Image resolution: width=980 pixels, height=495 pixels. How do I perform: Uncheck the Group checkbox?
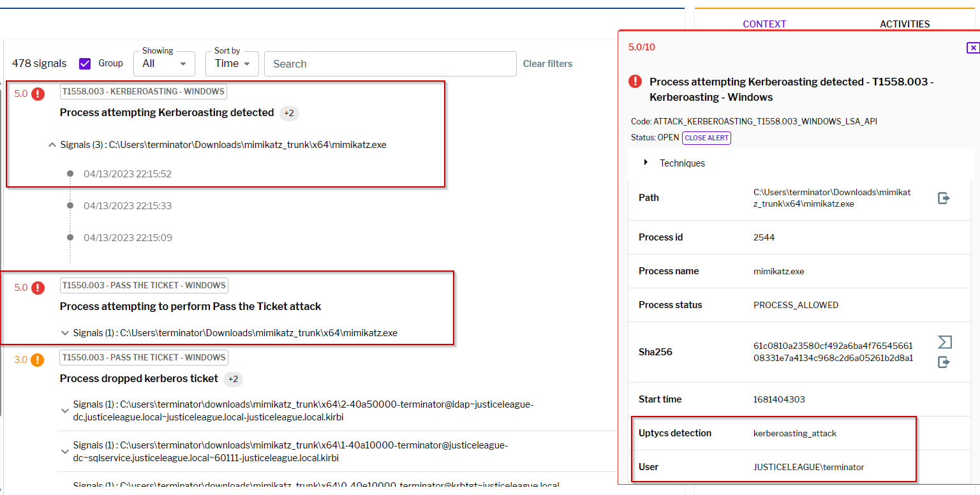pyautogui.click(x=85, y=64)
